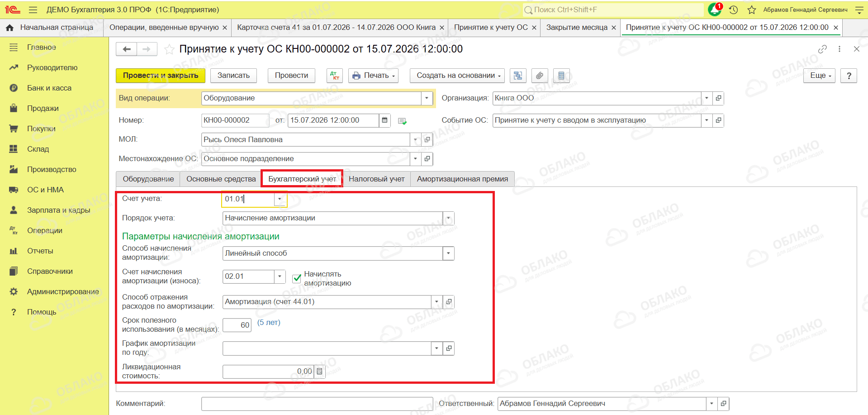Switch to the Оборудование tab

pos(148,179)
